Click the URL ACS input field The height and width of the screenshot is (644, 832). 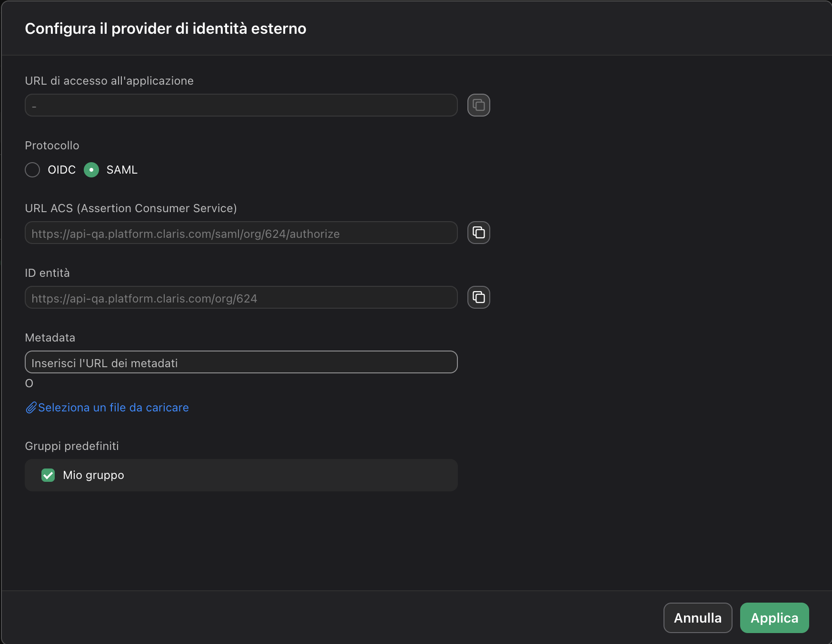coord(241,233)
